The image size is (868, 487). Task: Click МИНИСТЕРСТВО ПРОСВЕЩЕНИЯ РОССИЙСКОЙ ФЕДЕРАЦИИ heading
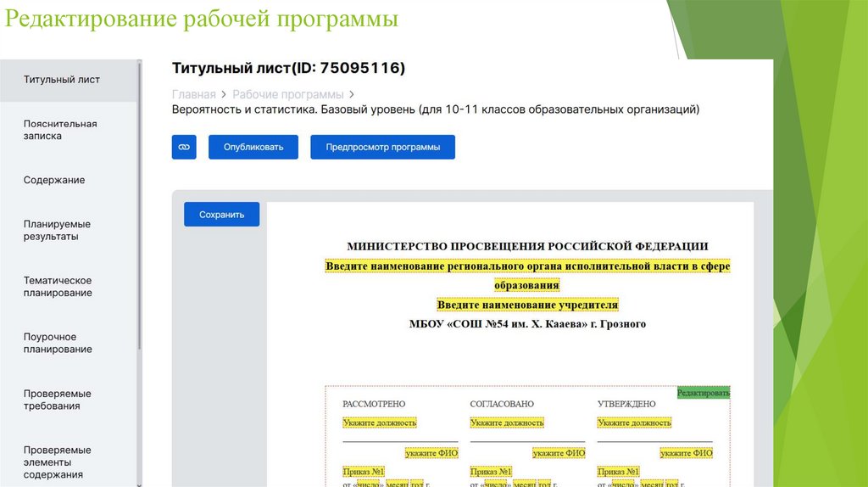527,246
